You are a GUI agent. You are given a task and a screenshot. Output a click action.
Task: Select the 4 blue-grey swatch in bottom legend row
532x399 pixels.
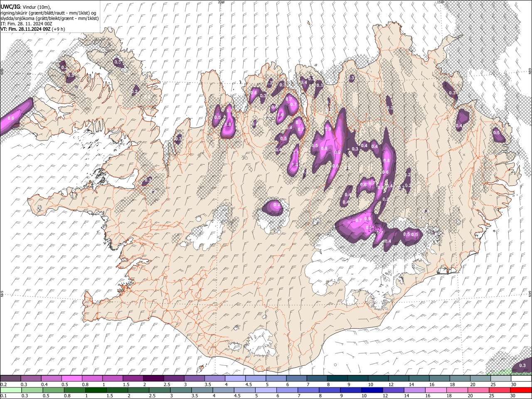pyautogui.click(x=223, y=390)
